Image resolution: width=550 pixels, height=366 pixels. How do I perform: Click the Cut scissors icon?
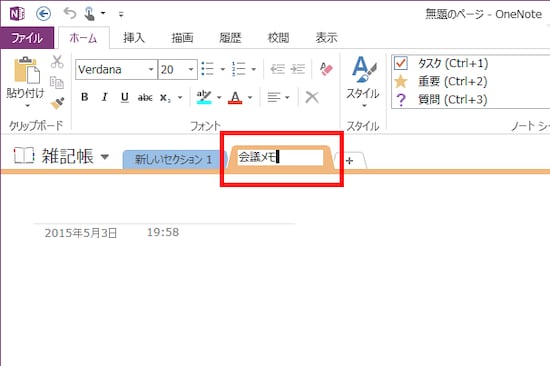pos(57,61)
